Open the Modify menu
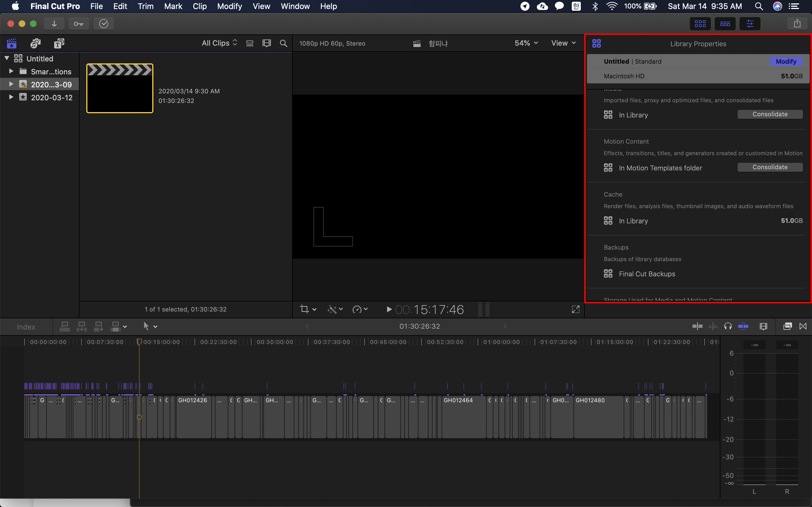Image resolution: width=812 pixels, height=507 pixels. pos(229,6)
